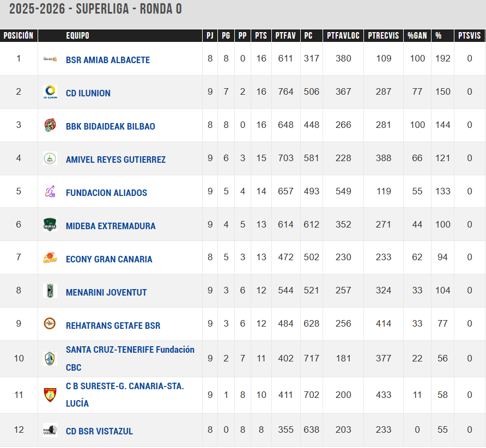Click the PTFAVLOC column header

click(x=343, y=36)
